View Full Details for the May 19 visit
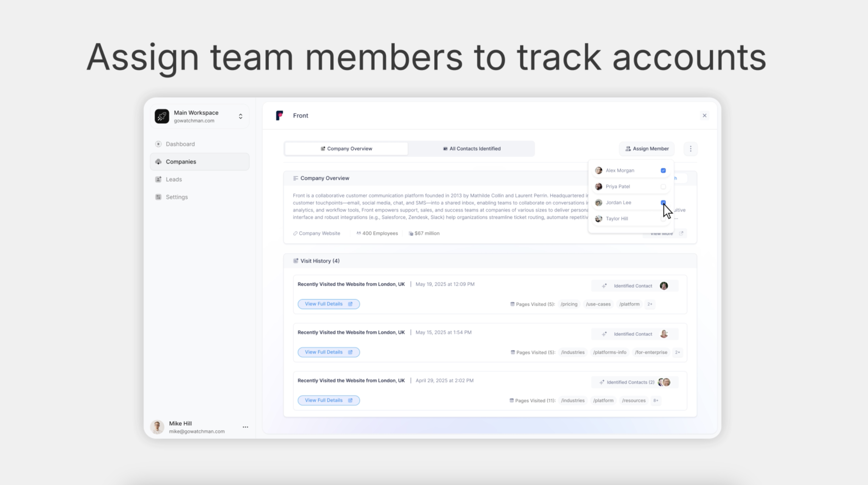Image resolution: width=868 pixels, height=485 pixels. [329, 304]
